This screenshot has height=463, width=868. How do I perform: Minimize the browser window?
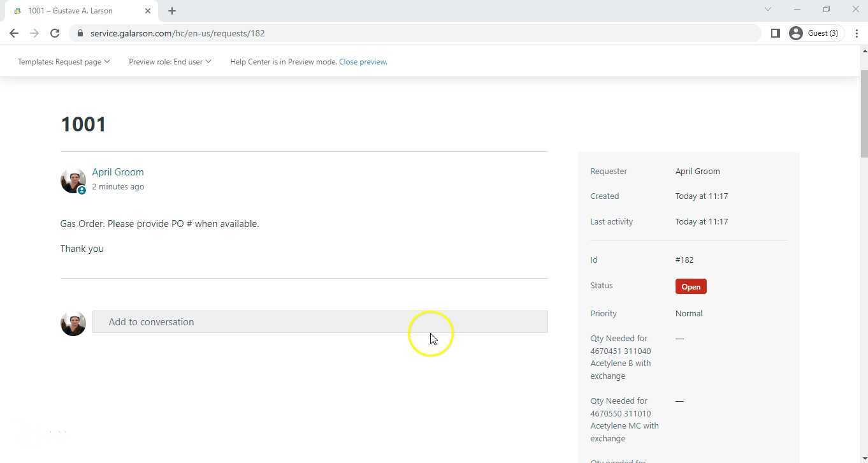pos(797,9)
